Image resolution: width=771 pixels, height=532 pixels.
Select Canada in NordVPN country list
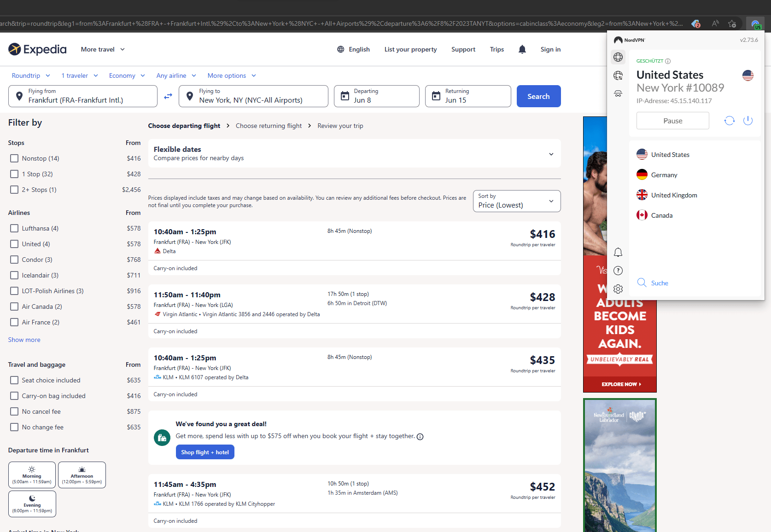coord(654,215)
